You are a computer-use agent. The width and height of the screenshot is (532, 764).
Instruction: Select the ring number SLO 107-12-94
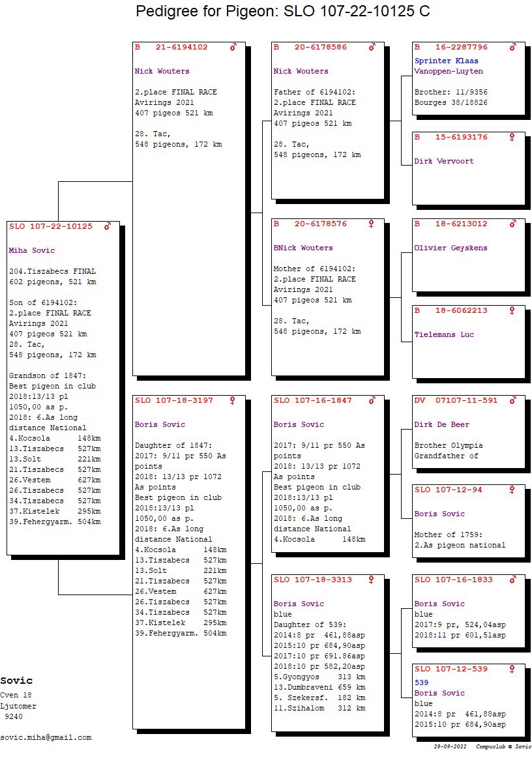(x=448, y=490)
